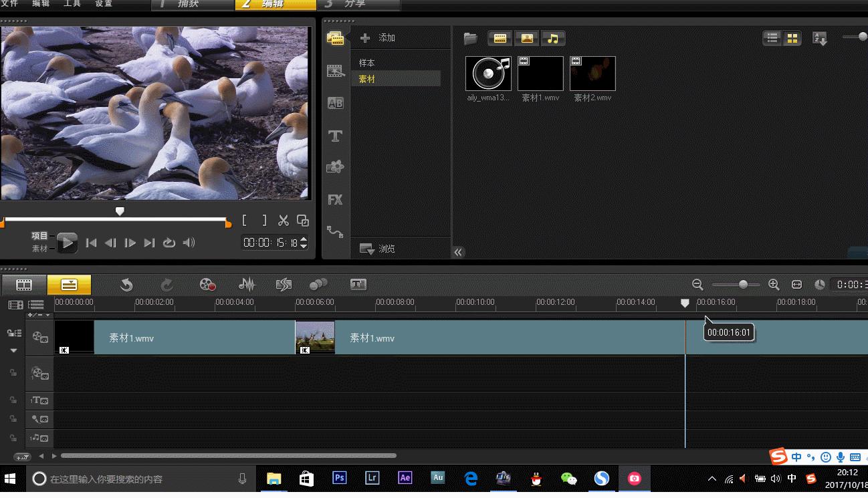
Task: Select the 素材2.wmv thumbnail in library
Action: point(592,74)
